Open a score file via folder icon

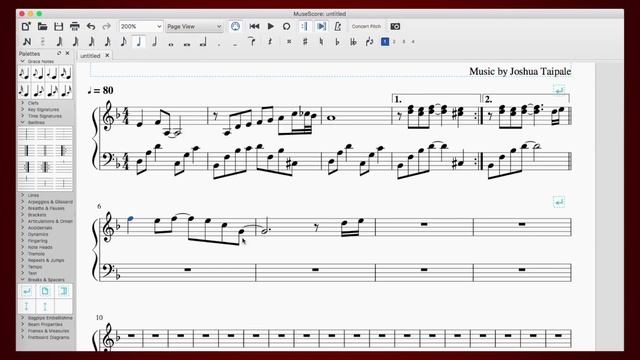pos(42,27)
